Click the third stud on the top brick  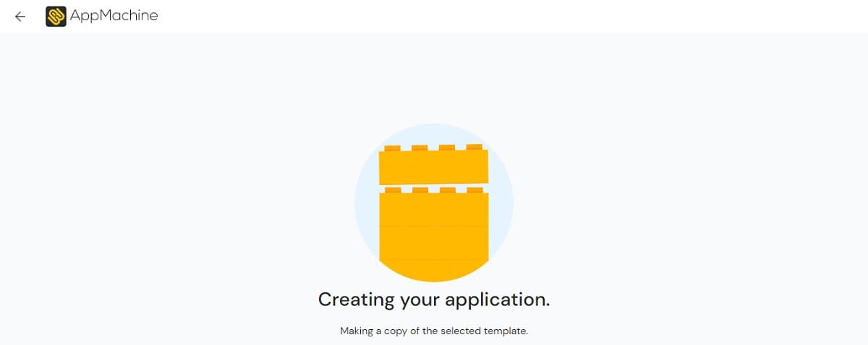coord(447,148)
